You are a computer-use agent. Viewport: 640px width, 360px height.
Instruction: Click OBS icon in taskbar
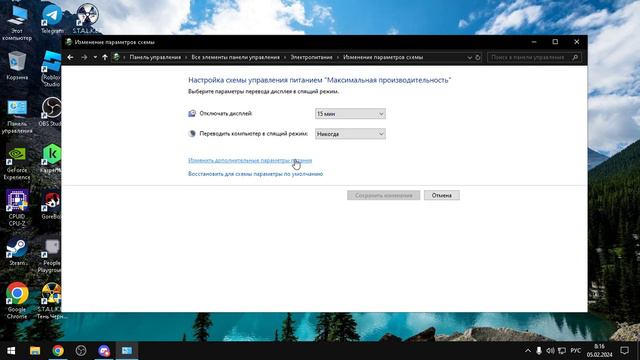(x=81, y=351)
